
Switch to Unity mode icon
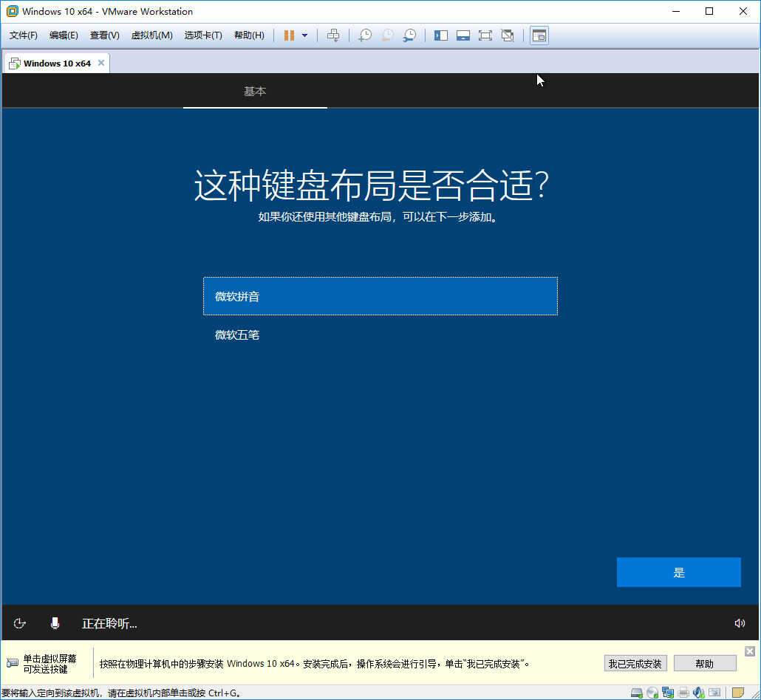coord(508,35)
